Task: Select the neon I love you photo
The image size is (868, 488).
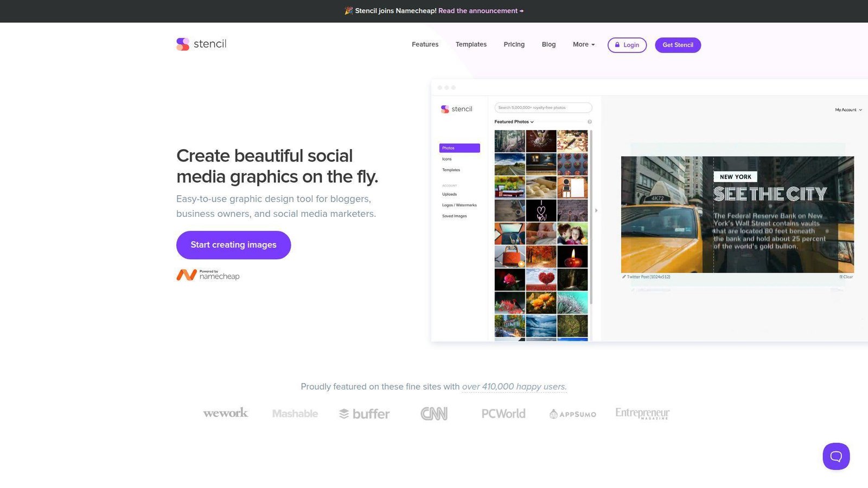Action: [541, 210]
